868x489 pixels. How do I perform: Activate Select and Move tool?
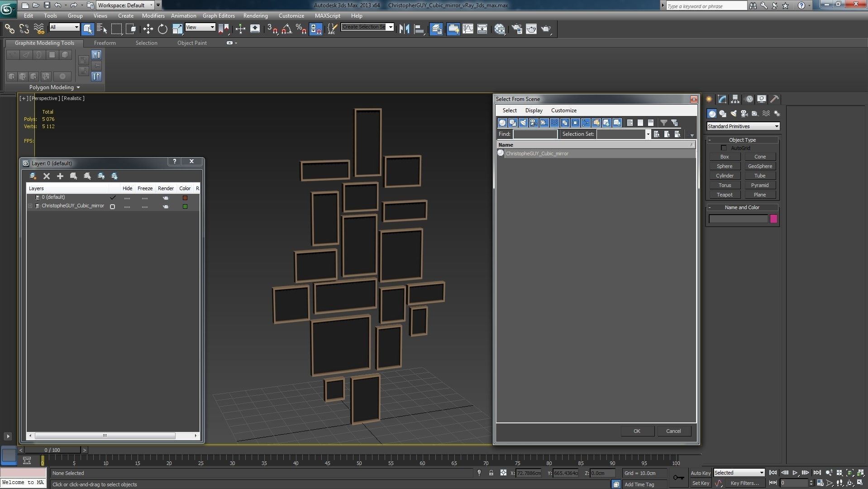pyautogui.click(x=148, y=29)
